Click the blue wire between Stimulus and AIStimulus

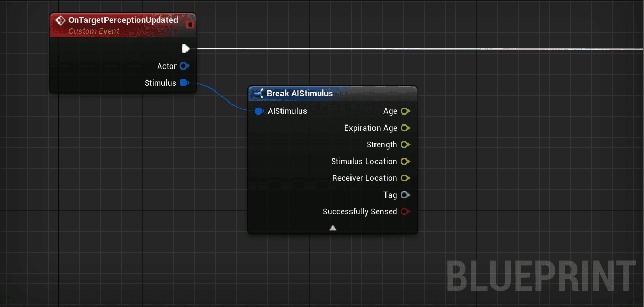pyautogui.click(x=222, y=98)
